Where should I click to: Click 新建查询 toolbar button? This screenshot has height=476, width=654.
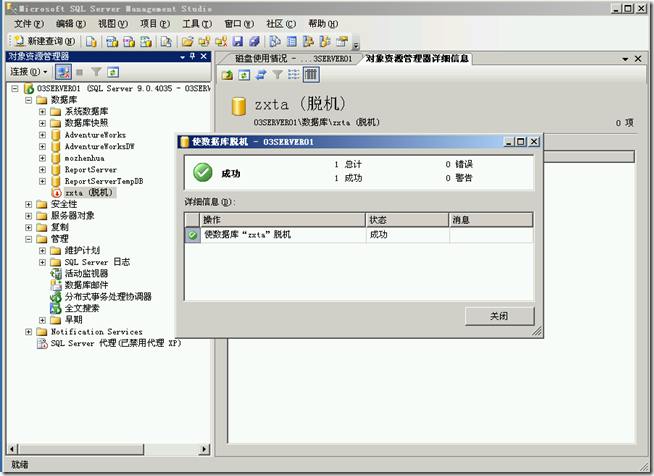(45, 41)
